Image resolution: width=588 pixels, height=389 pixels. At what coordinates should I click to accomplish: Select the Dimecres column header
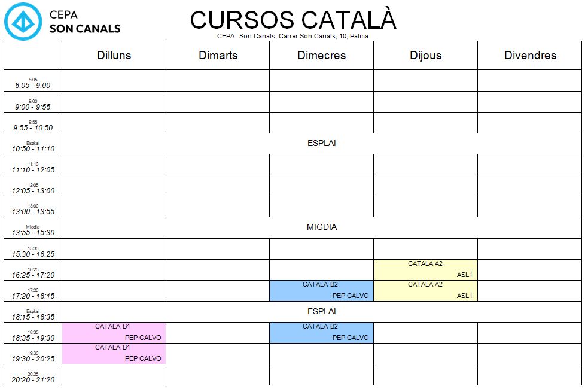[x=321, y=56]
